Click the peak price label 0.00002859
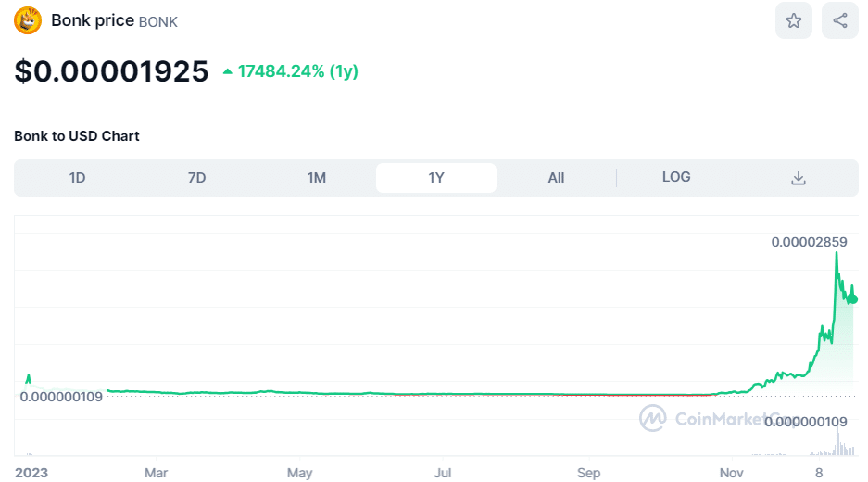The height and width of the screenshot is (482, 868). [x=809, y=242]
